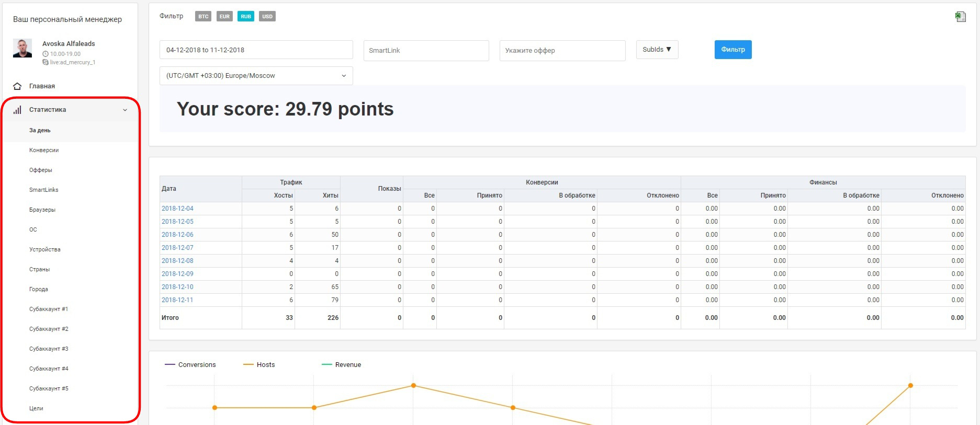Screen dimensions: 980x425
Task: Open the Цели menu item
Action: pos(36,408)
